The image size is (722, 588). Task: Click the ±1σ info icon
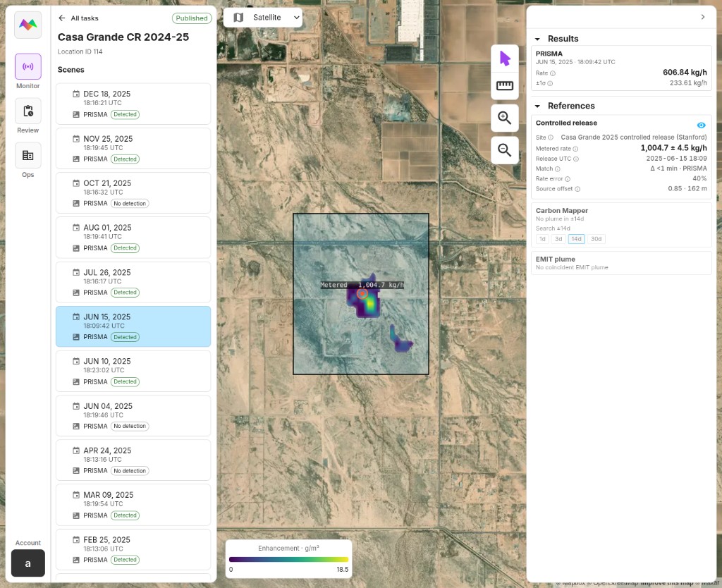[x=550, y=83]
